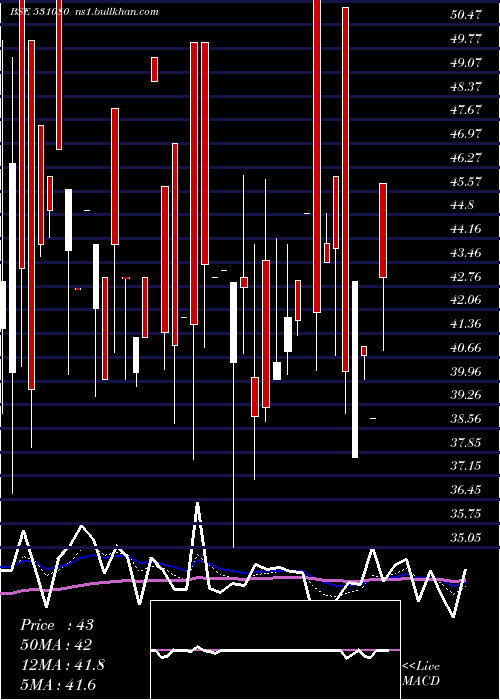Select the 36.45 price axis label
This screenshot has height=700, width=500.
click(x=466, y=490)
